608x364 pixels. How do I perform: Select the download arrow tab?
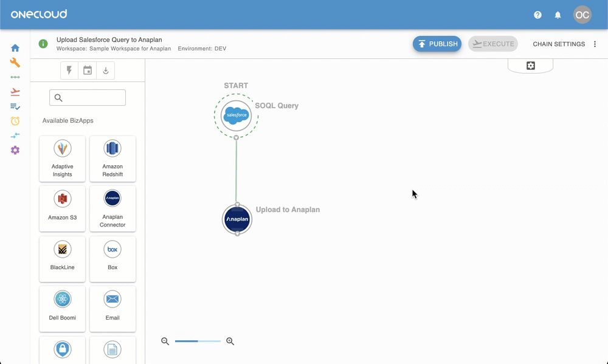click(x=105, y=70)
